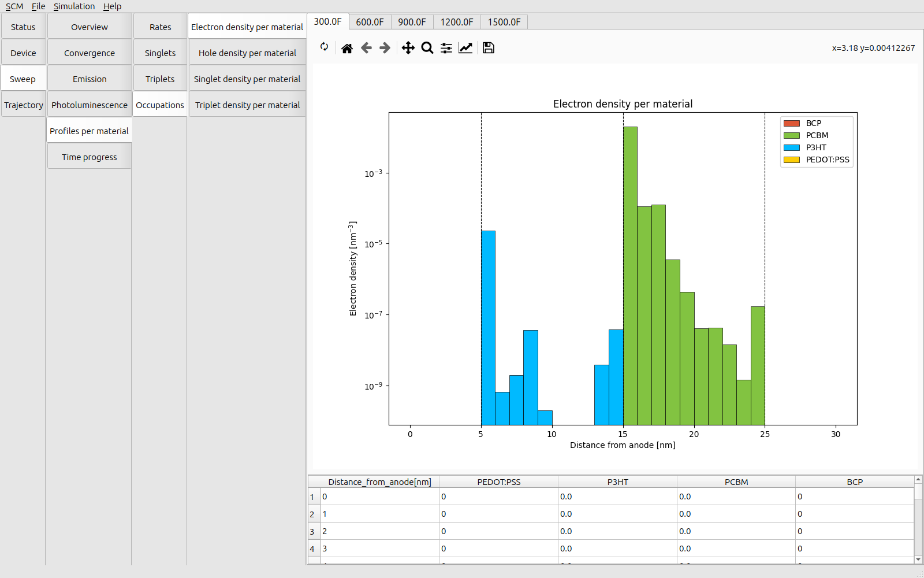Click the refresh plot icon
This screenshot has height=578, width=924.
(324, 47)
